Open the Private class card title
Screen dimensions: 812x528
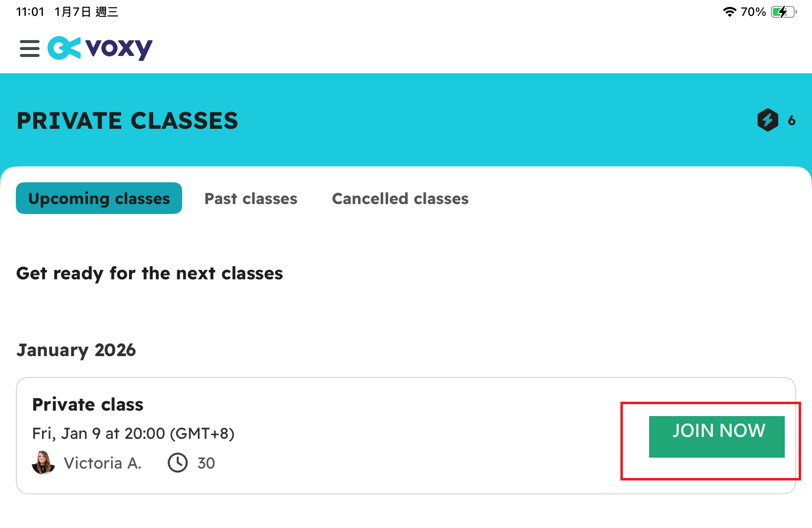pos(88,405)
